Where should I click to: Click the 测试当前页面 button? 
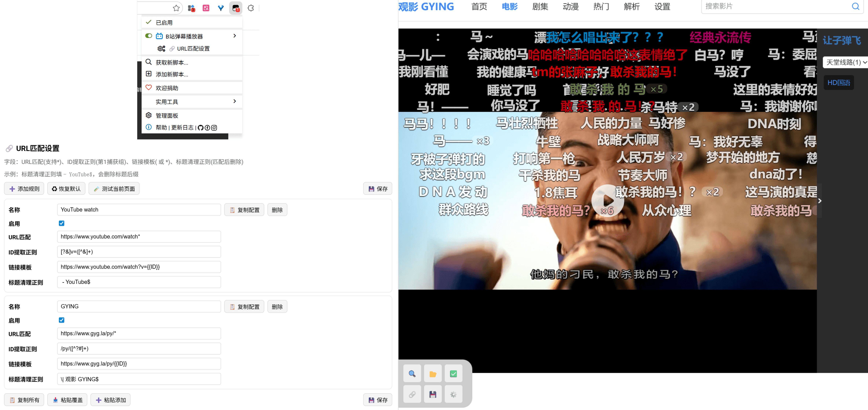(114, 189)
